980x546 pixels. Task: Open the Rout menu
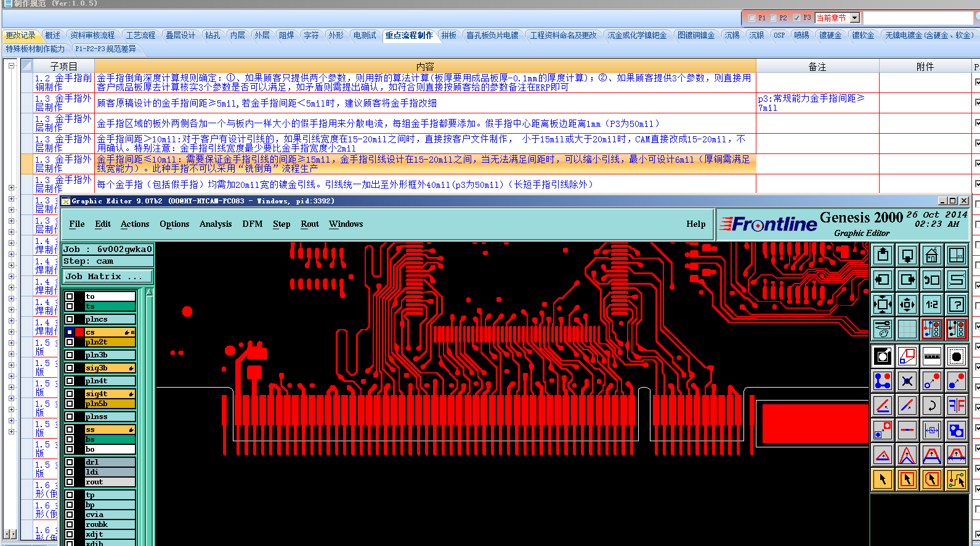[x=310, y=224]
